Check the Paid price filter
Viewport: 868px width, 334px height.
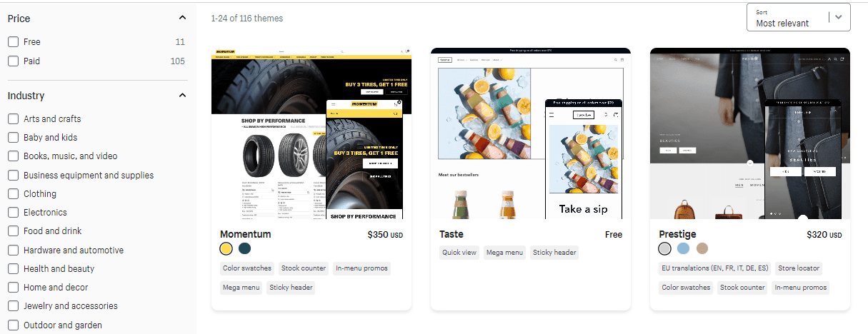(13, 61)
